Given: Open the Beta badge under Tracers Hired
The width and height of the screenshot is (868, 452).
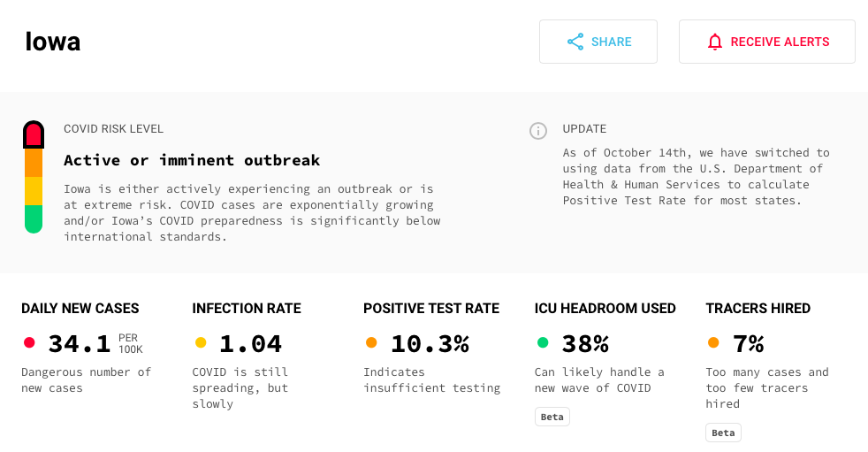Looking at the screenshot, I should click(x=723, y=433).
